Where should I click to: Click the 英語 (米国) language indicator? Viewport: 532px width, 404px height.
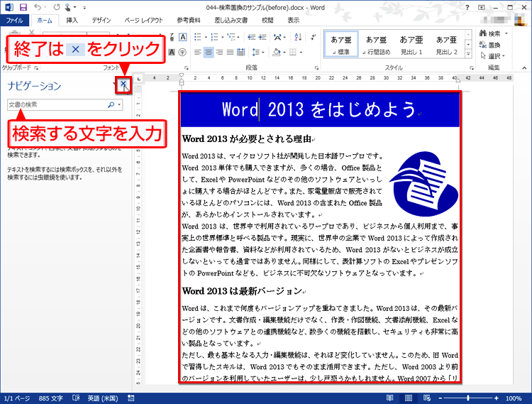click(x=103, y=398)
